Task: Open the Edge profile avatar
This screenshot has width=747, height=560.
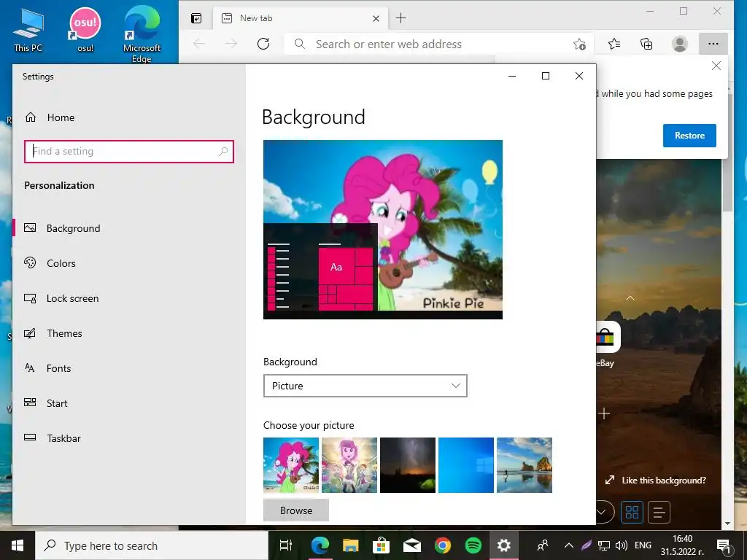Action: click(x=680, y=44)
